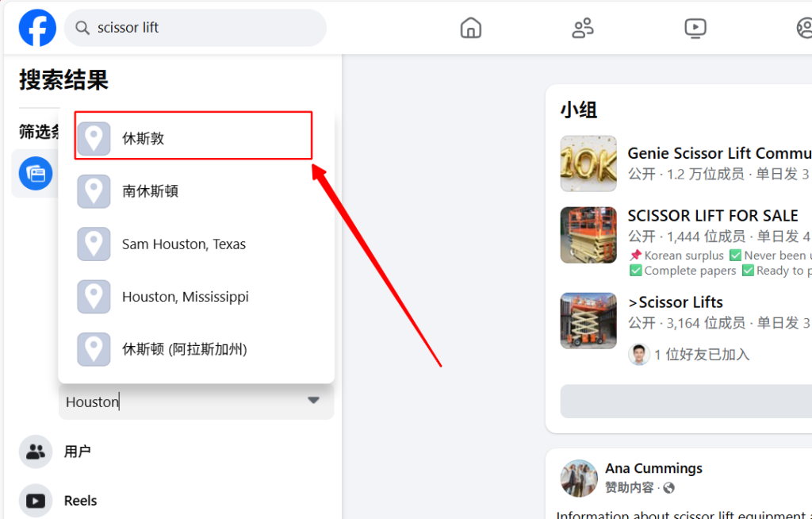Pick Sam Houston, Texas suggestion
Image resolution: width=812 pixels, height=519 pixels.
tap(183, 244)
